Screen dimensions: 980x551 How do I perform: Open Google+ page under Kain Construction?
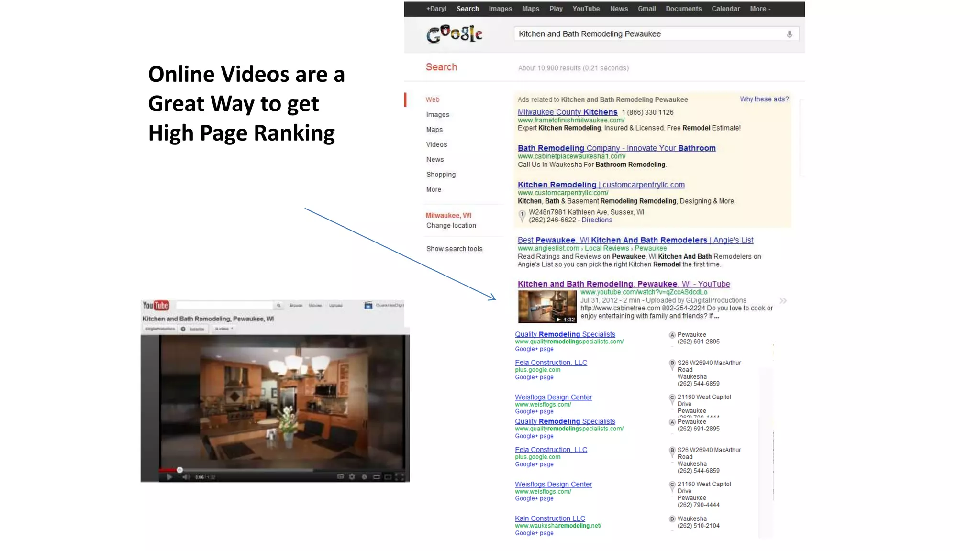point(534,533)
